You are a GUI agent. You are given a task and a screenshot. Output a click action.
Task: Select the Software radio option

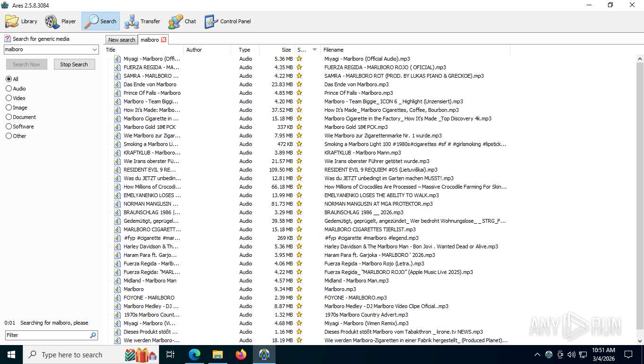[x=20, y=127]
